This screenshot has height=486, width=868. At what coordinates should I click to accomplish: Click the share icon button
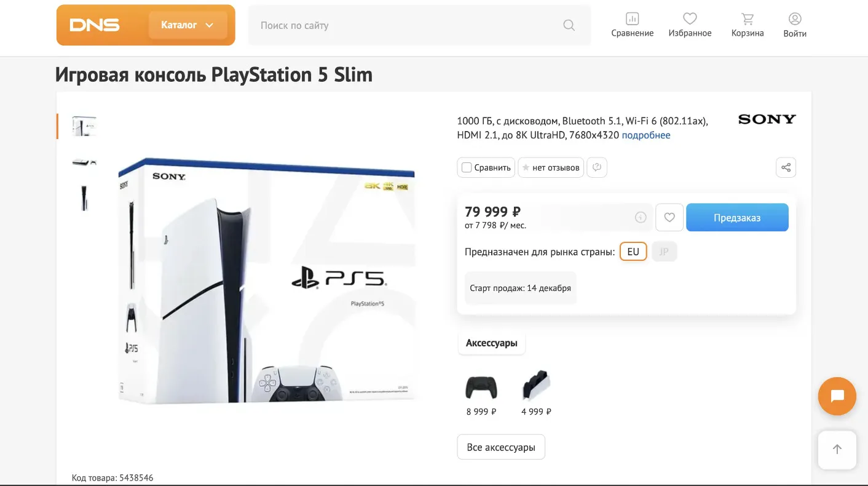point(786,167)
